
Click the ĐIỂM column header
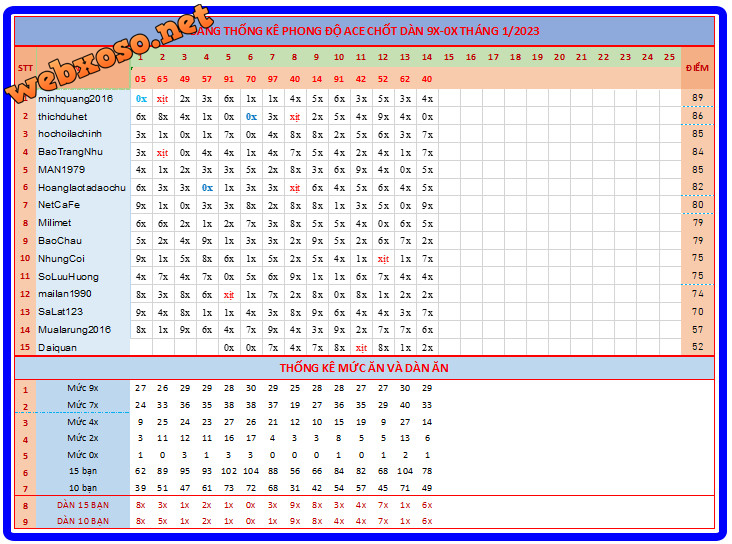pyautogui.click(x=697, y=68)
